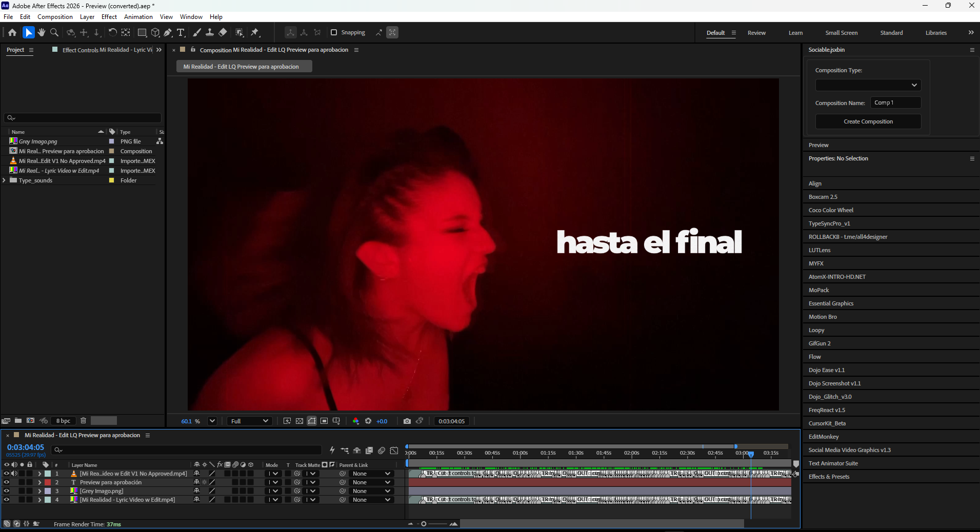Open the Essential Graphics panel
The image size is (980, 532).
click(831, 303)
